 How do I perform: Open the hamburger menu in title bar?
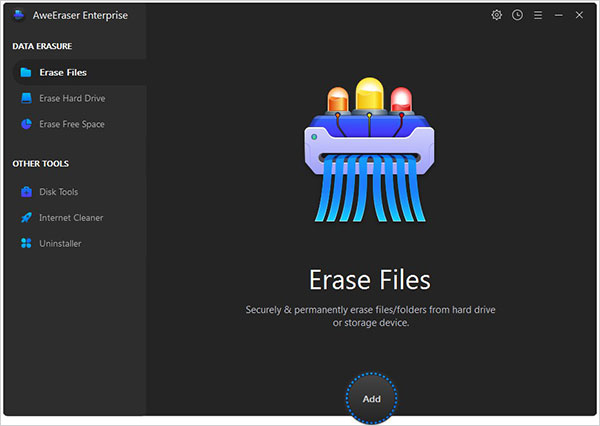click(537, 15)
